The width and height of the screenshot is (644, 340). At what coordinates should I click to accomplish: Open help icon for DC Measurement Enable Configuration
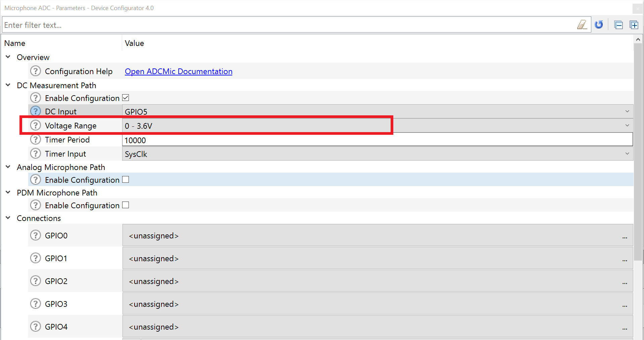click(x=36, y=98)
